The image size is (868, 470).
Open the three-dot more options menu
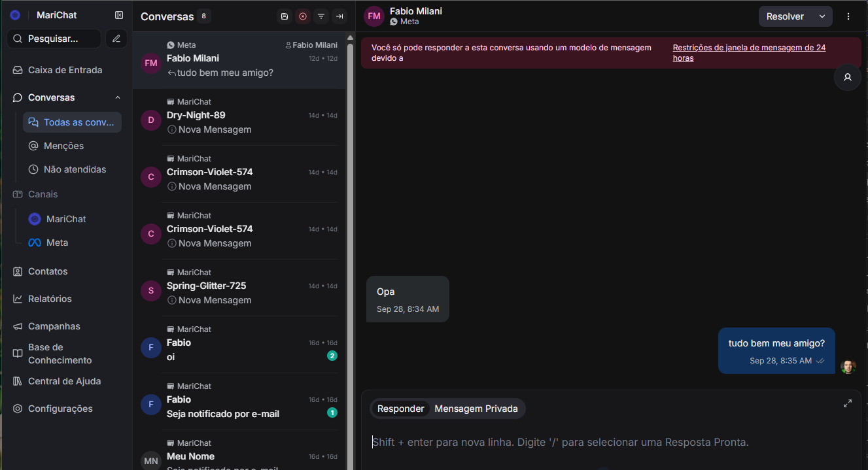click(848, 16)
